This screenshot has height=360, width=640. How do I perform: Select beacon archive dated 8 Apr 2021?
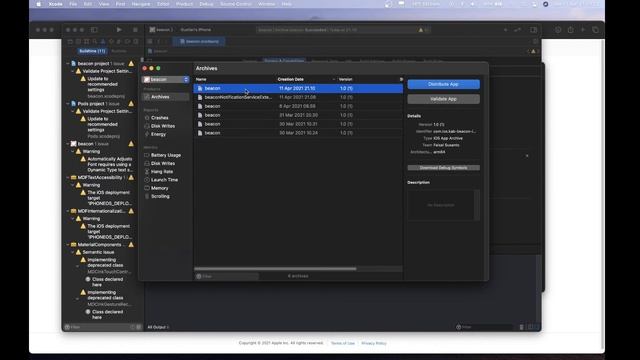298,106
